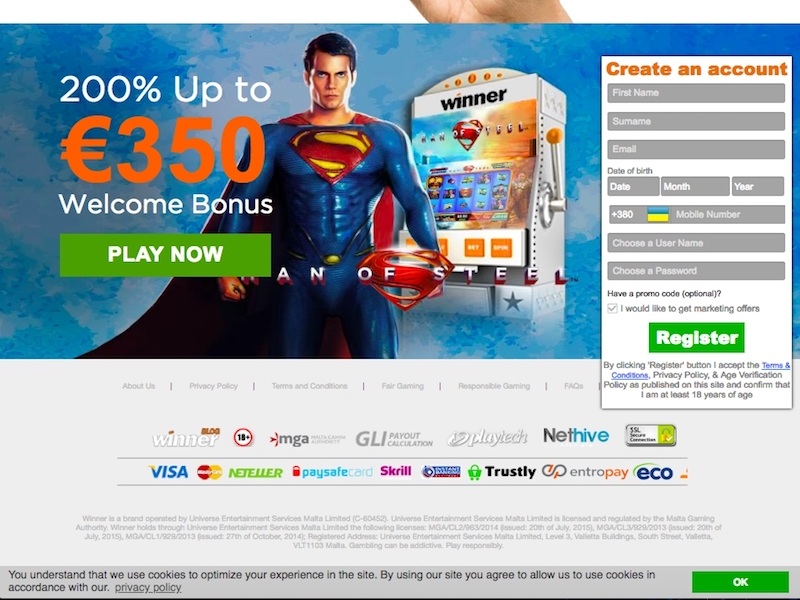Open the MGA Malta Gaming Authority logo
Screen dimensions: 800x600
coord(308,439)
